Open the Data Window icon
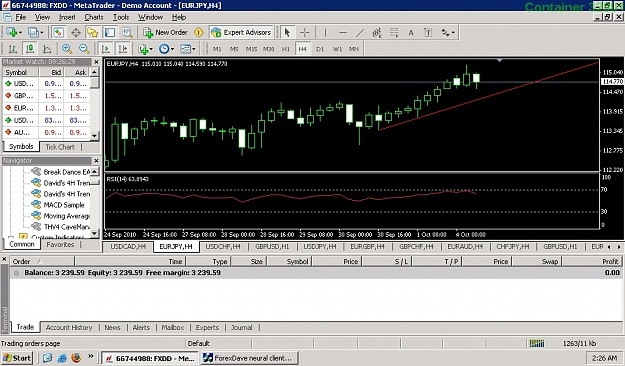Image resolution: width=625 pixels, height=366 pixels. click(76, 32)
